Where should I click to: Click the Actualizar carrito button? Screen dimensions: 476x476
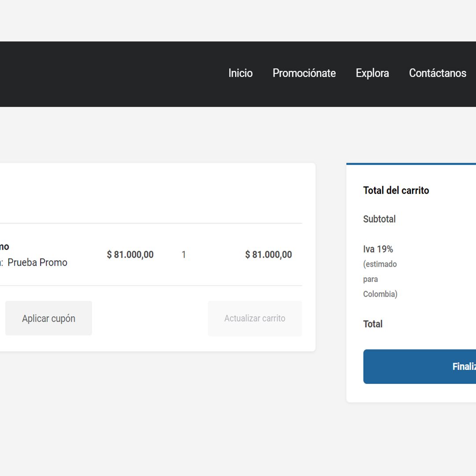(255, 318)
